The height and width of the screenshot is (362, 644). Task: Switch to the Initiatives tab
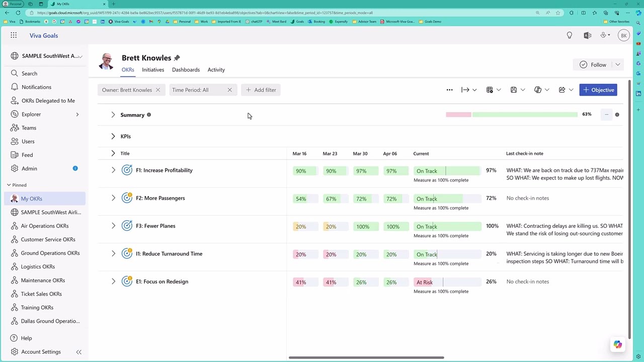(x=153, y=70)
